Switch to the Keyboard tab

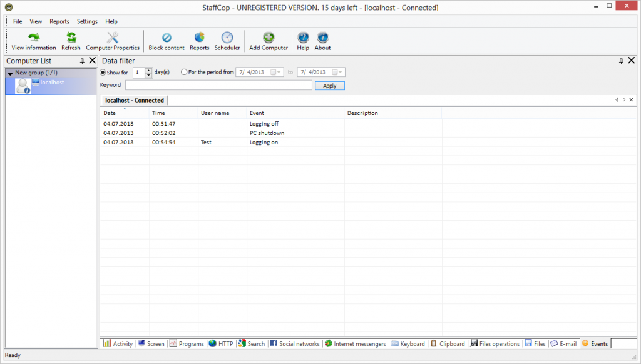click(408, 344)
